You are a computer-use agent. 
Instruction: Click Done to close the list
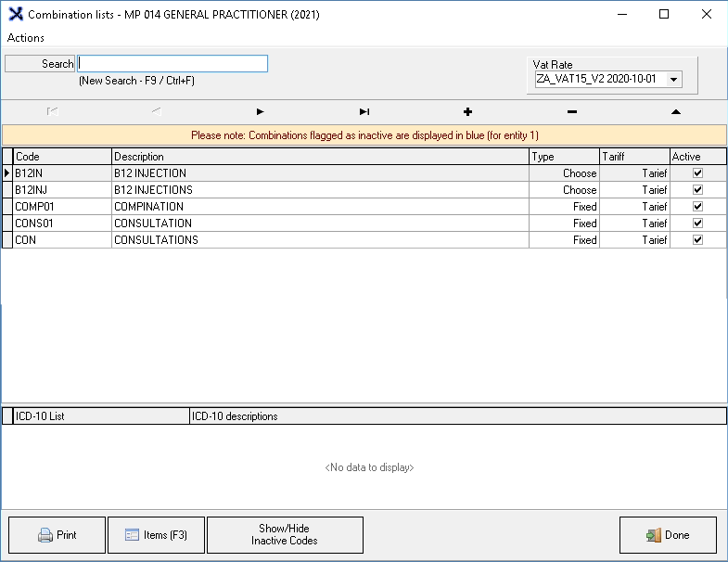click(668, 535)
